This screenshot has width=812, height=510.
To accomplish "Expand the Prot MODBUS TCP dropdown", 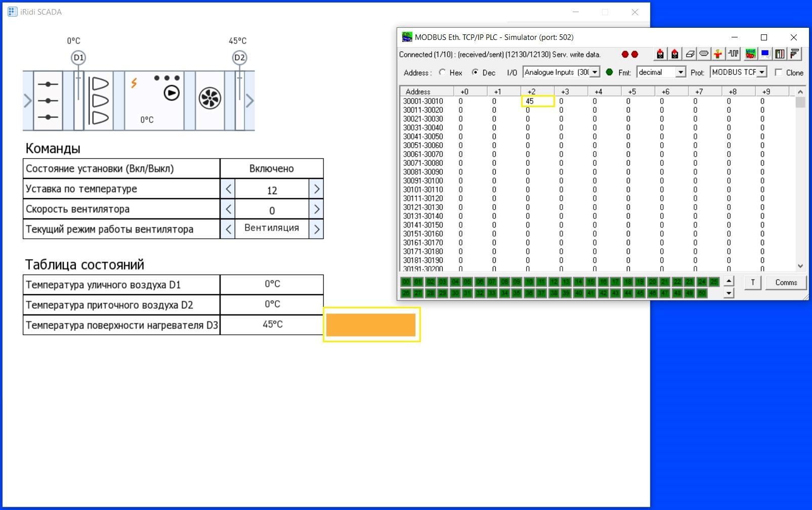I will (761, 72).
